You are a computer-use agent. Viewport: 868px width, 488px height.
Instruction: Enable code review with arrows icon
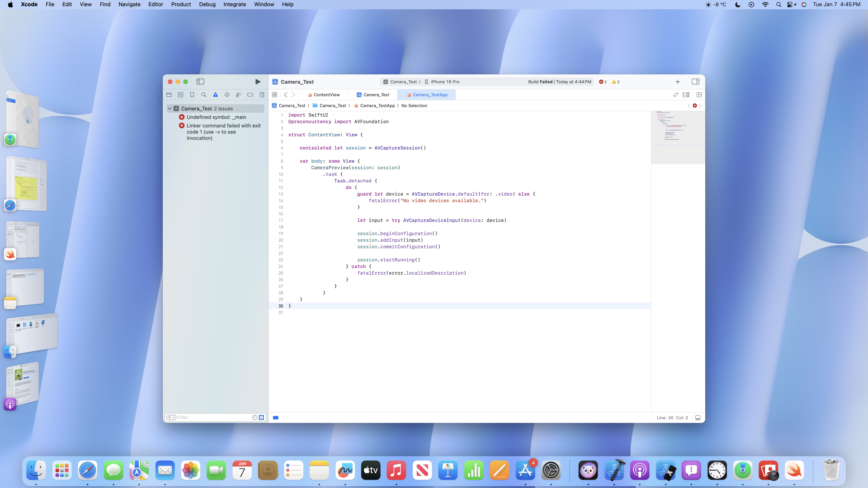coord(676,95)
